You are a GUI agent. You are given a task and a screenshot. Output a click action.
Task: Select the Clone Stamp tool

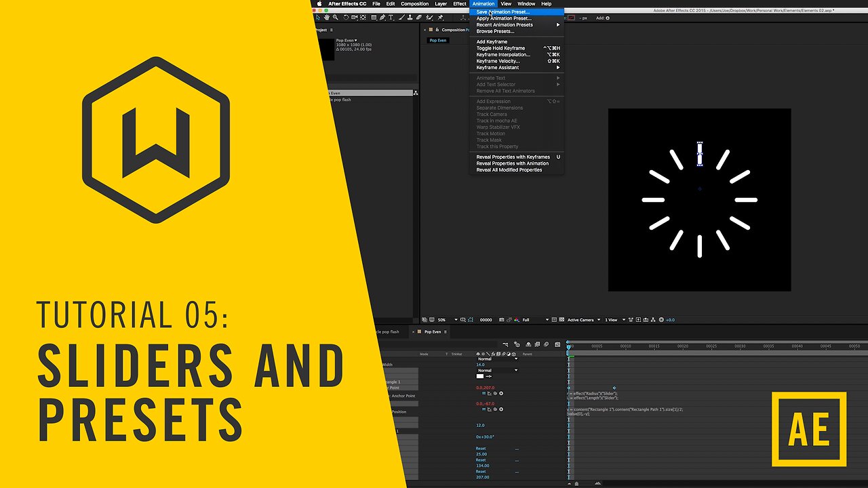pyautogui.click(x=410, y=18)
